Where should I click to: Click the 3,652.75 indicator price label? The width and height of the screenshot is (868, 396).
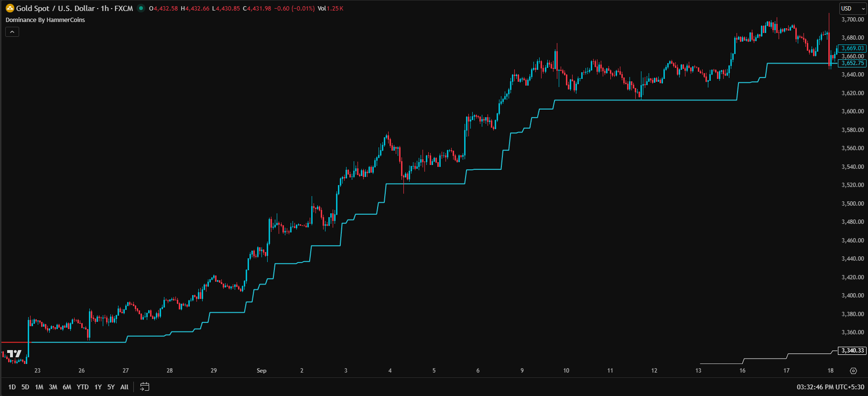(x=852, y=63)
